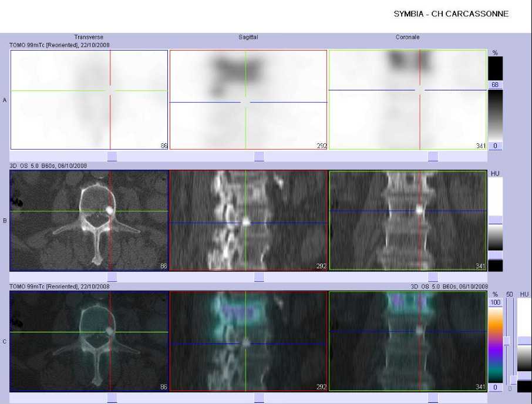Select the row A sagittal SPECT image
This screenshot has height=404, width=532.
[248, 100]
